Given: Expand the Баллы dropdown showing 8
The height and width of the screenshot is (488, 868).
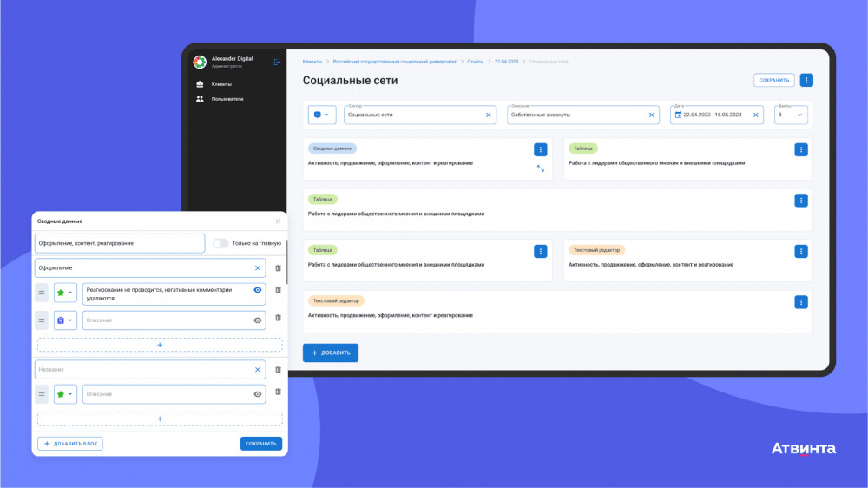Looking at the screenshot, I should (x=791, y=115).
